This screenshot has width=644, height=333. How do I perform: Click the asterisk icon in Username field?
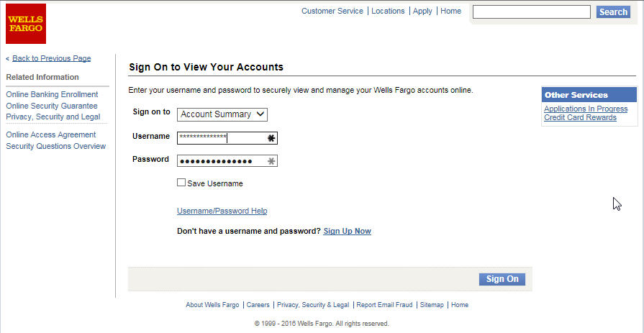271,138
